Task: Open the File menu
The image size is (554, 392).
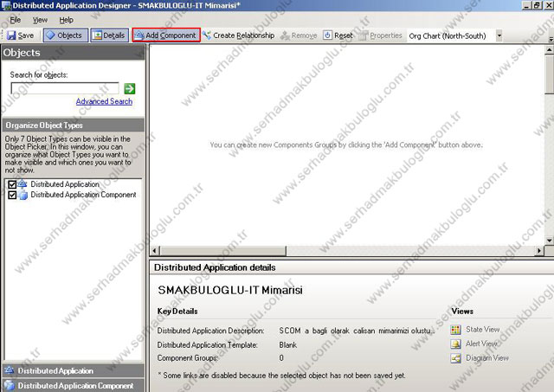Action: (16, 20)
